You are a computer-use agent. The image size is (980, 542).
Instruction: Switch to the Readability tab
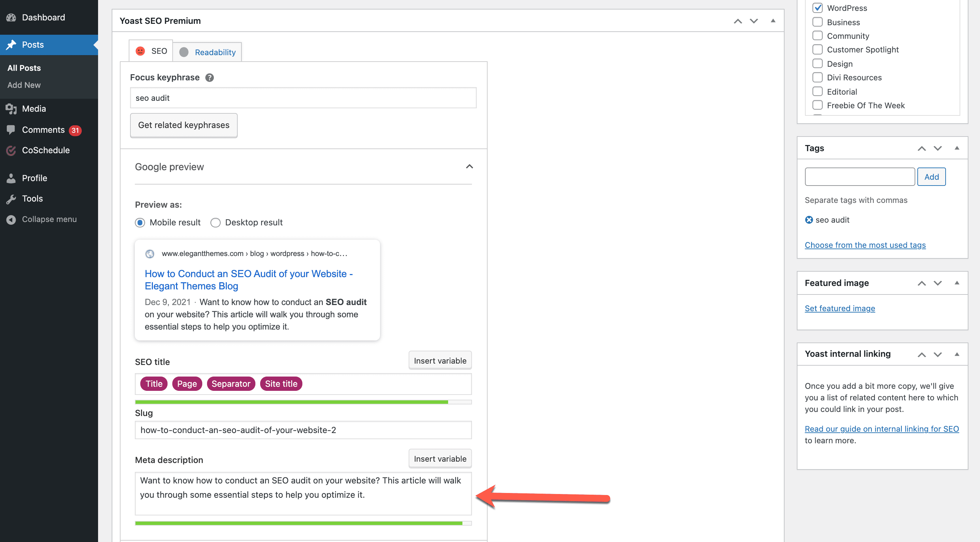(215, 52)
